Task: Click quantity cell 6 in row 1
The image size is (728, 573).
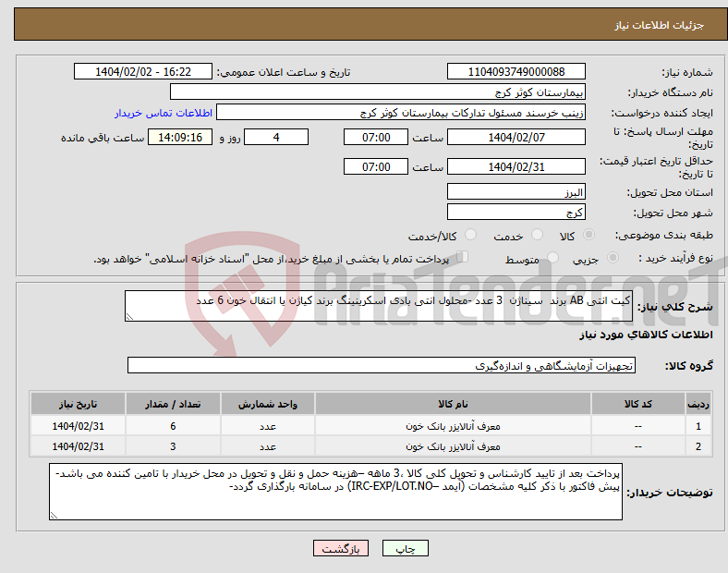Action: click(173, 426)
